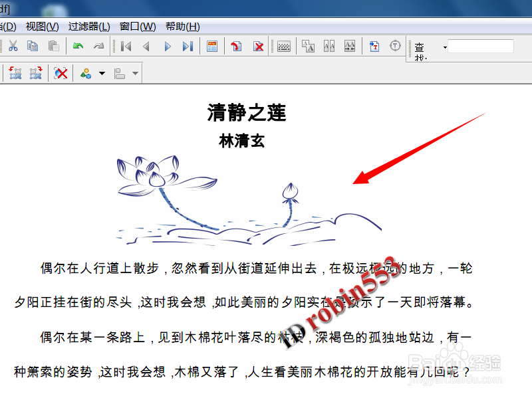Open the 过滤器(L) menu

(x=89, y=27)
